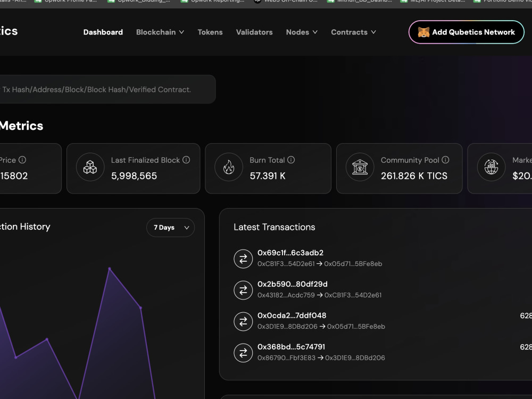Click the Last Finalized Block value 5,998,565
Viewport: 532px width, 399px height.
(134, 176)
